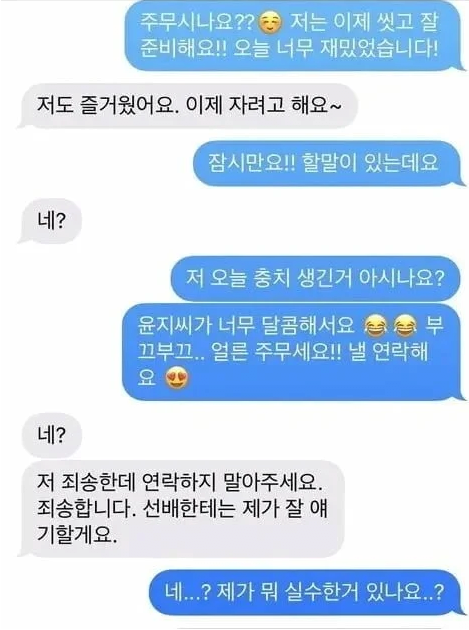Tap the heart-eyes emoji
469x630 pixels.
coord(177,378)
